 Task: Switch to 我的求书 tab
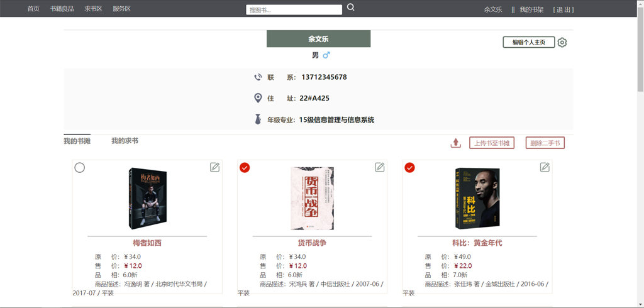click(125, 141)
